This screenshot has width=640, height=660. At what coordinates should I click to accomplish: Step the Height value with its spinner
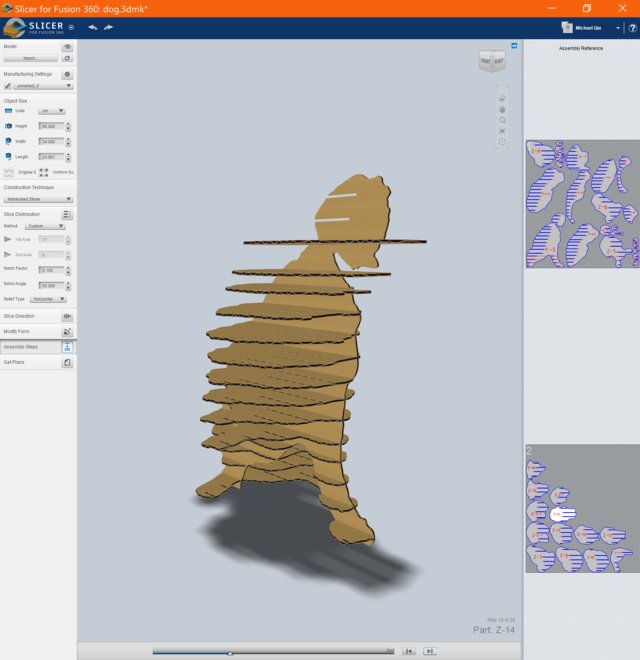click(68, 126)
